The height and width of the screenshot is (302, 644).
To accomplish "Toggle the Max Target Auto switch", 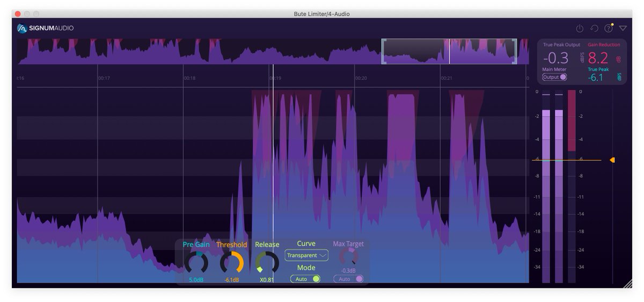I will [349, 279].
